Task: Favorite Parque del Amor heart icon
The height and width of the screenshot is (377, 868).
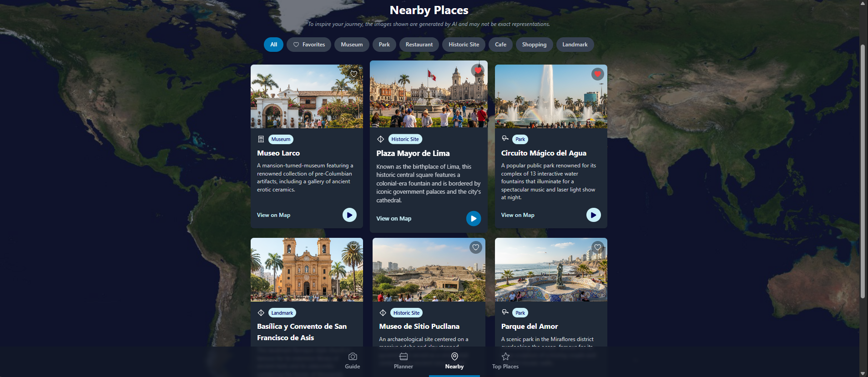Action: pyautogui.click(x=598, y=247)
